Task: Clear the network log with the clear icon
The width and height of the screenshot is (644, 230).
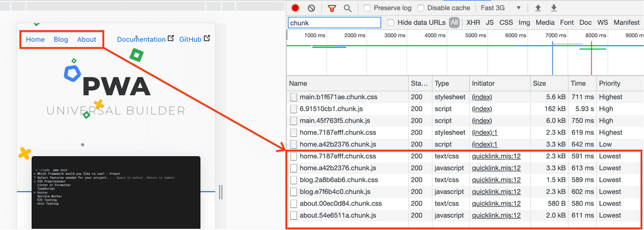Action: pos(312,8)
